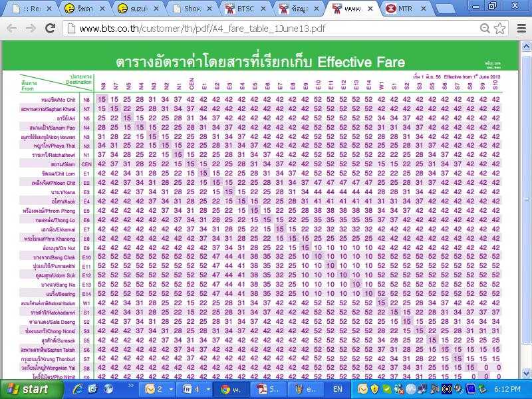This screenshot has height=399, width=532.
Task: Click the globe icon in quick launch
Action: (108, 389)
